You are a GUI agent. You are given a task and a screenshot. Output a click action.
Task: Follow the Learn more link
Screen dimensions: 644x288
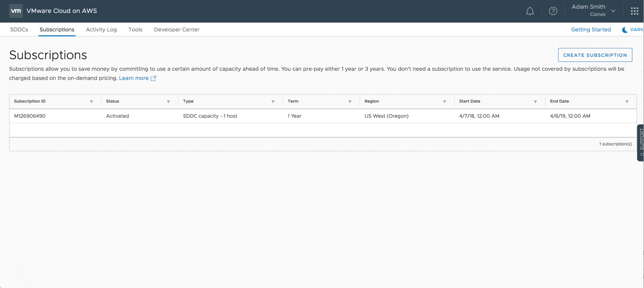(x=134, y=78)
